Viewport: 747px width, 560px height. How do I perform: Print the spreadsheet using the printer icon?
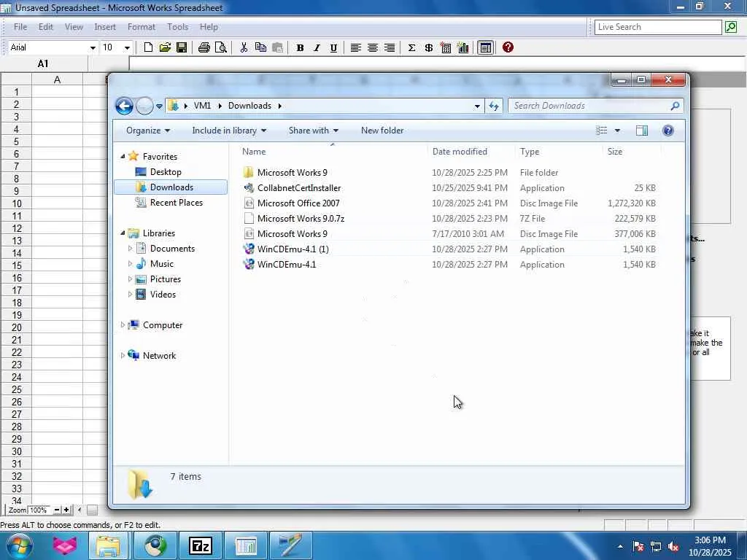coord(204,47)
